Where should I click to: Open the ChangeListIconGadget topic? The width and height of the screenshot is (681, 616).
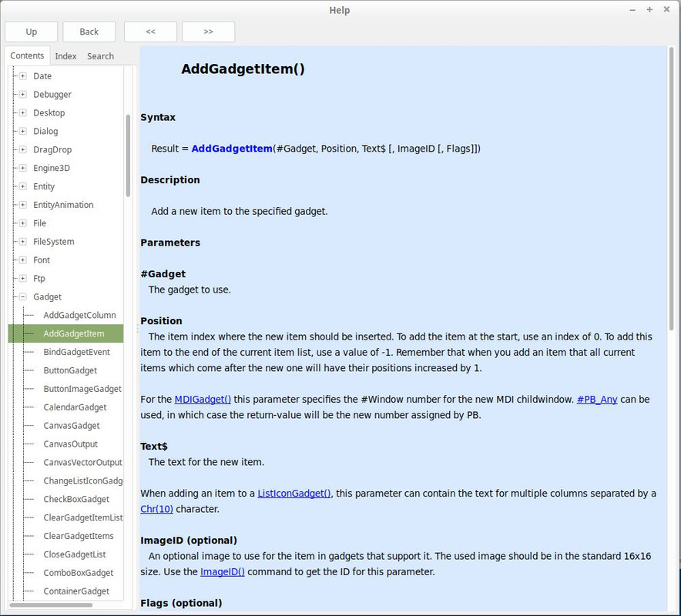(x=82, y=481)
